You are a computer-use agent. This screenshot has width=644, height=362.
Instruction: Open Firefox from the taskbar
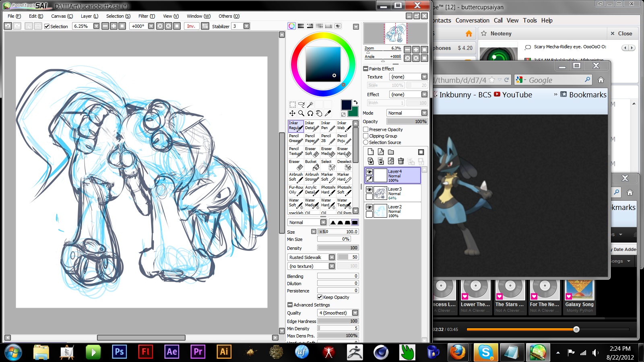[x=457, y=352]
